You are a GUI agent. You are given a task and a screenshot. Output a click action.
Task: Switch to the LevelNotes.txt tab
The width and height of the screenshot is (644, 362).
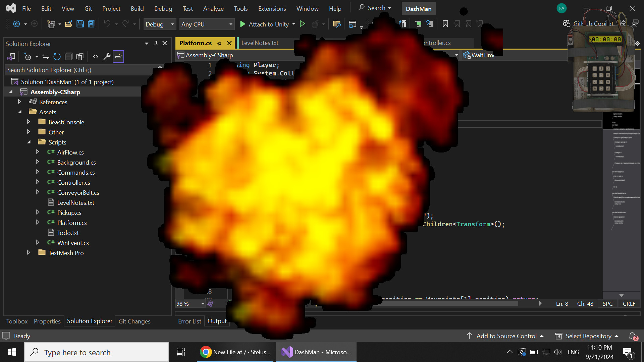tap(260, 43)
